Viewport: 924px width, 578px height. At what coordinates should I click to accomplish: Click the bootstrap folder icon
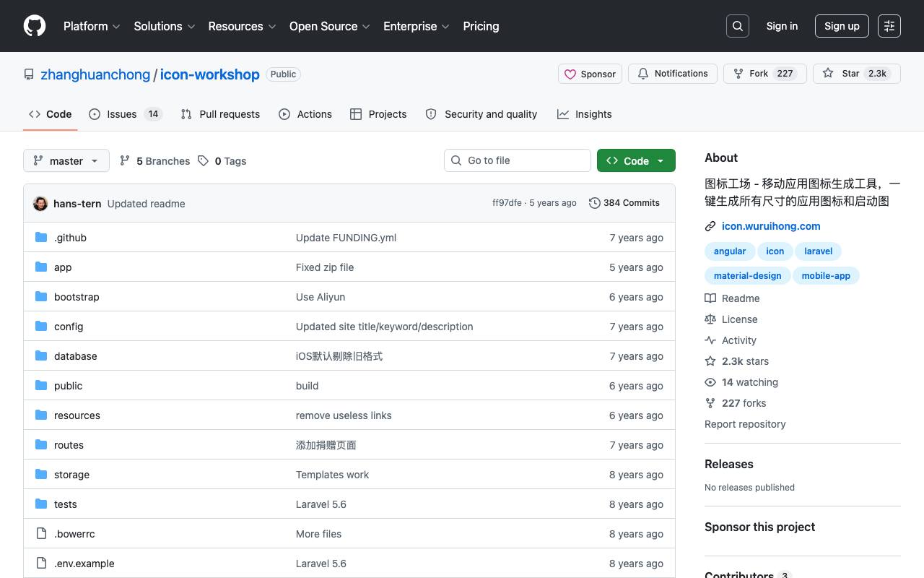tap(41, 297)
